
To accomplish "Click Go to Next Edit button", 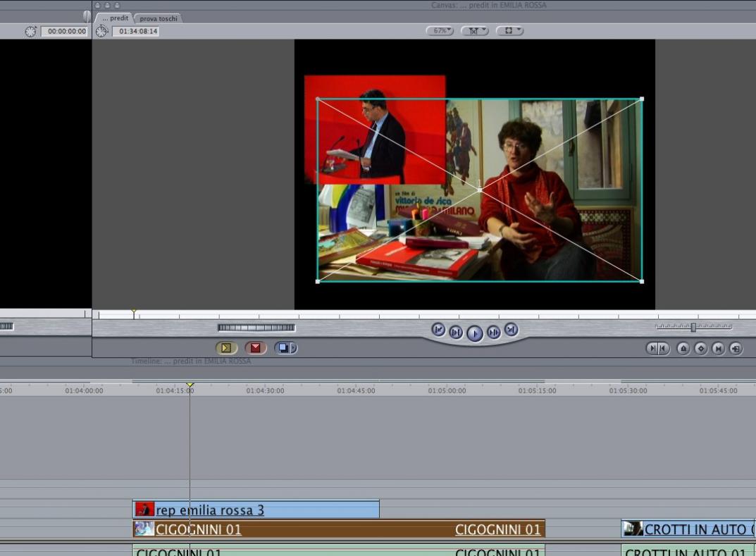I will pyautogui.click(x=511, y=329).
